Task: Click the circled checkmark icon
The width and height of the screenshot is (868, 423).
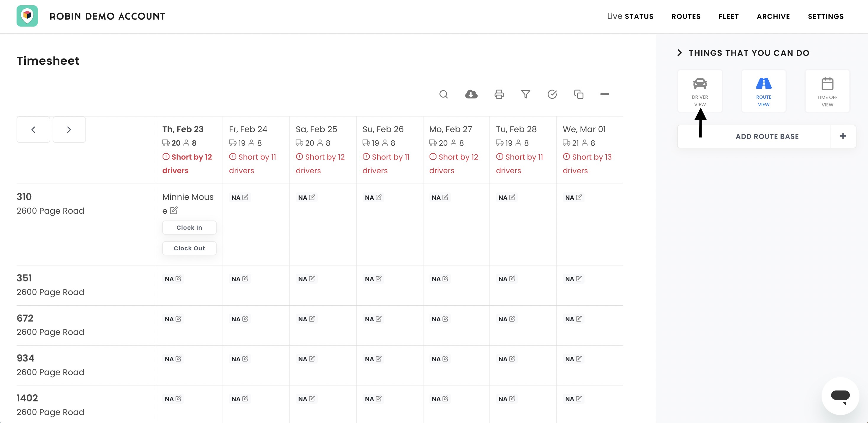Action: click(552, 94)
